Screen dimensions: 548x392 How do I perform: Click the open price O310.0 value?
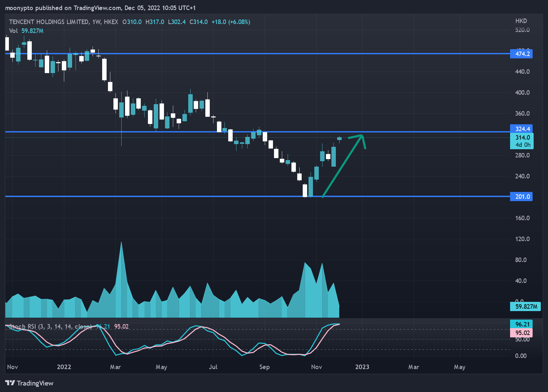pyautogui.click(x=132, y=22)
